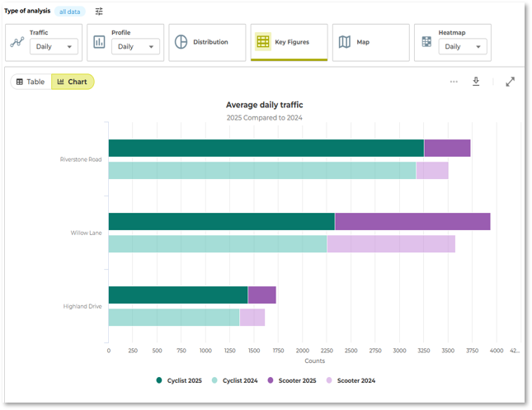Image resolution: width=532 pixels, height=410 pixels.
Task: Open the Traffic Daily dropdown
Action: click(54, 47)
